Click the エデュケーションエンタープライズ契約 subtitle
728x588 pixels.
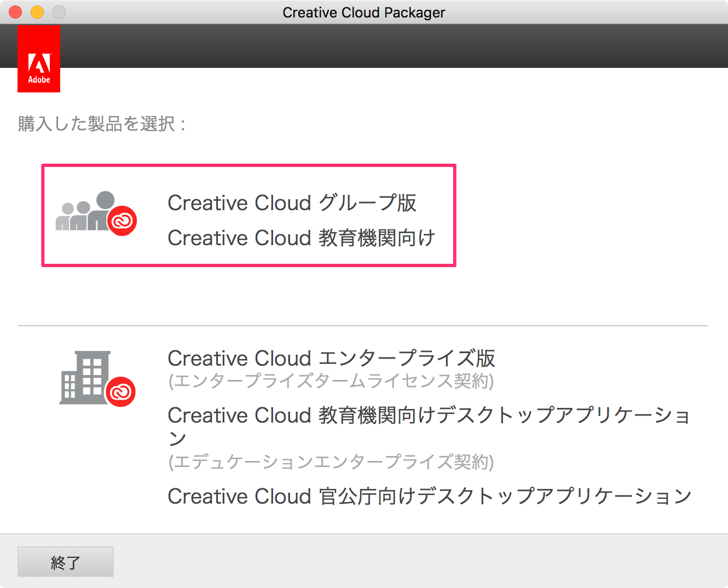click(x=331, y=462)
